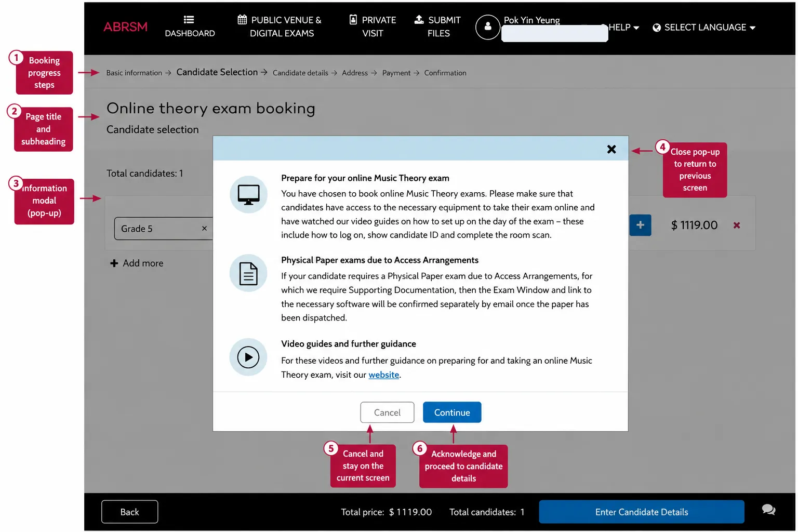Clear the Grade 5 selection

point(204,229)
